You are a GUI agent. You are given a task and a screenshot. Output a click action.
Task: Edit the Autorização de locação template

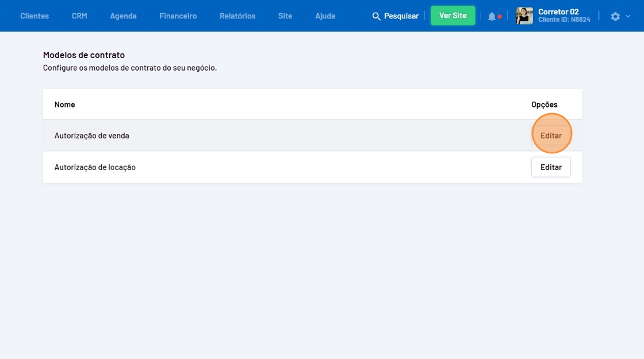pos(551,167)
